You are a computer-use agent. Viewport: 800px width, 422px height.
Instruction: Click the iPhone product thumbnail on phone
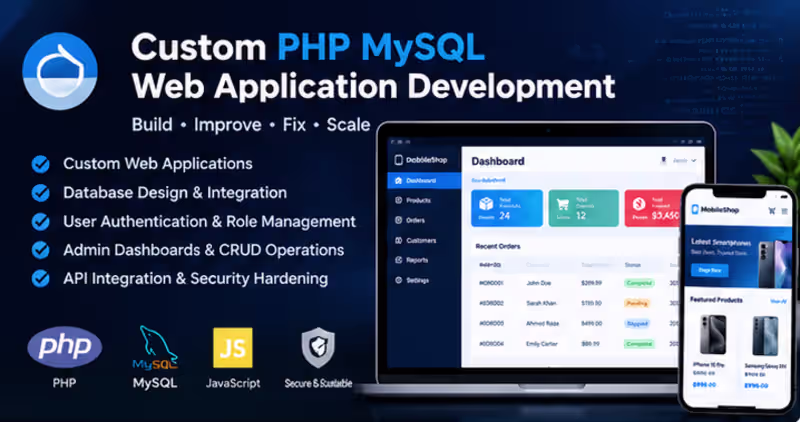712,335
